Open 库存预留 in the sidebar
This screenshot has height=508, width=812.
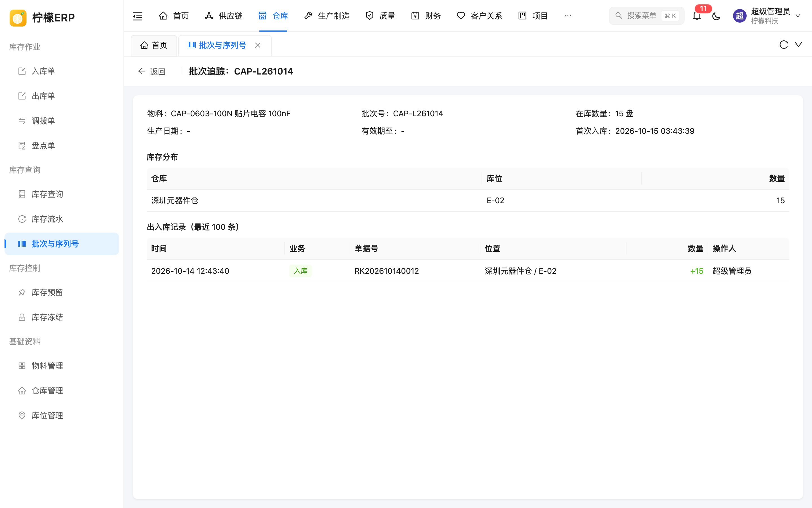(x=62, y=293)
